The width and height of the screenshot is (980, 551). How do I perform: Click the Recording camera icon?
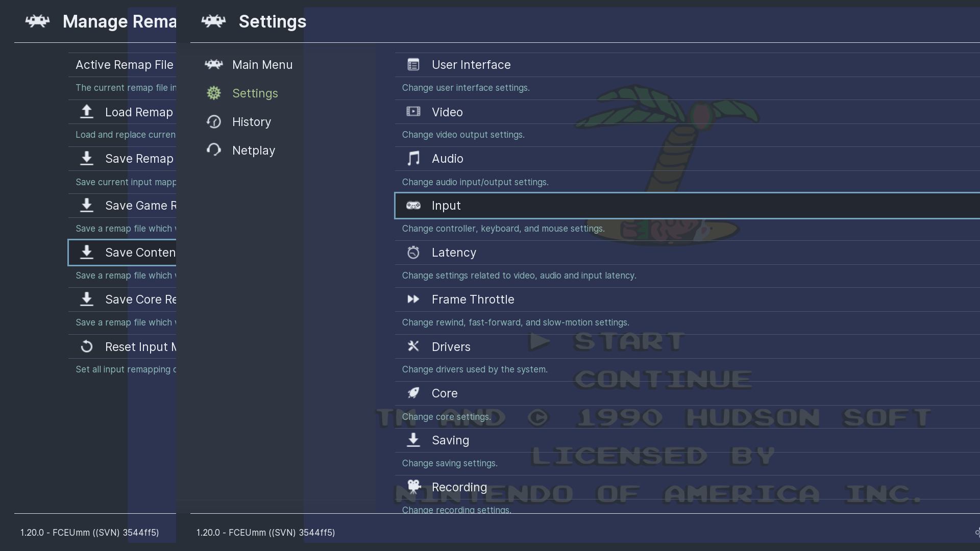point(413,487)
